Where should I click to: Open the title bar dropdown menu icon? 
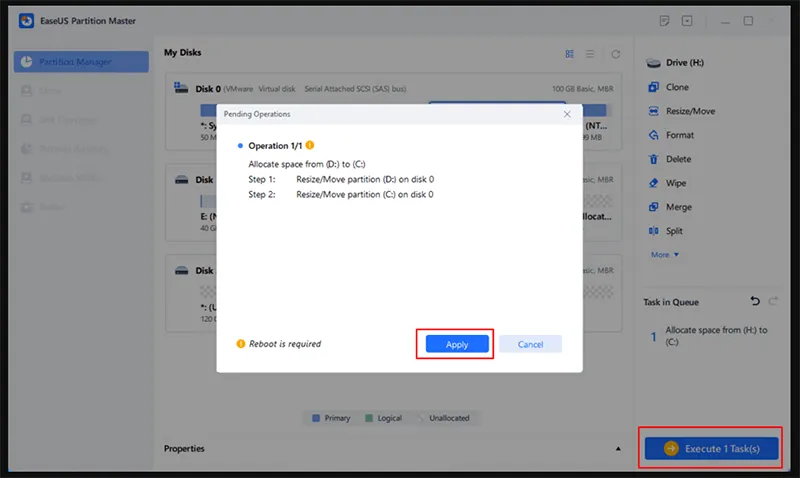(x=687, y=21)
